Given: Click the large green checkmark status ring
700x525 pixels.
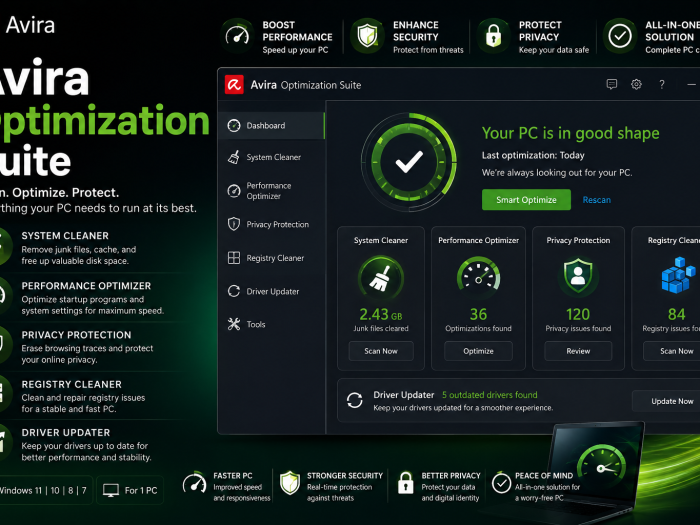Looking at the screenshot, I should [x=408, y=162].
